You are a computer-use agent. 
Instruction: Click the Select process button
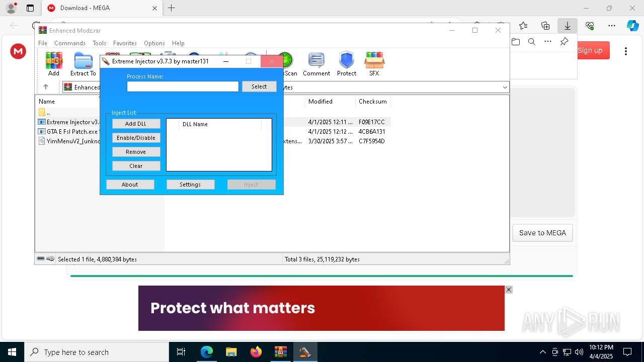[259, 86]
